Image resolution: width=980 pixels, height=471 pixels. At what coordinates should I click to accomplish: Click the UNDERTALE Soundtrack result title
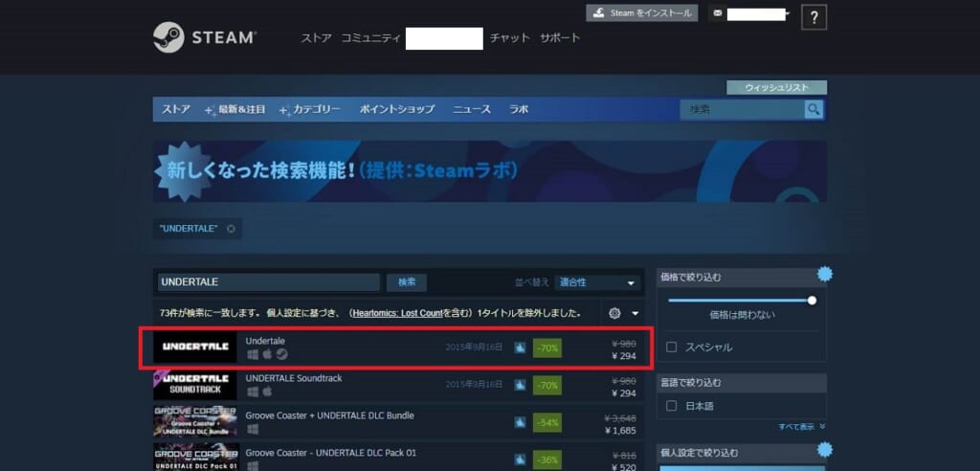click(x=294, y=378)
